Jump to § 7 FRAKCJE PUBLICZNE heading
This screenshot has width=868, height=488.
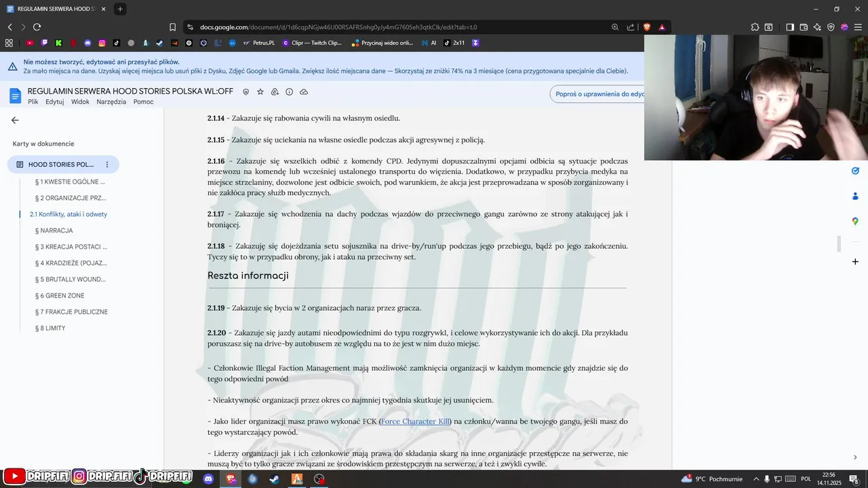click(71, 312)
